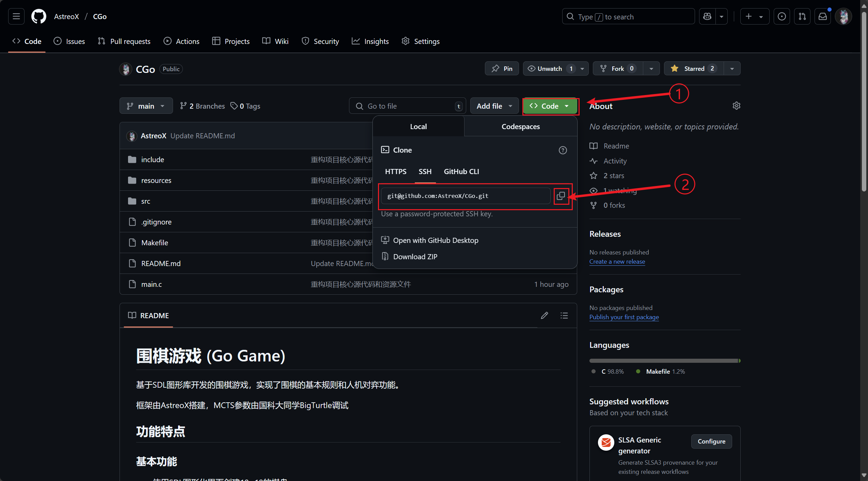Expand the Unwatch notification options arrow

[582, 68]
